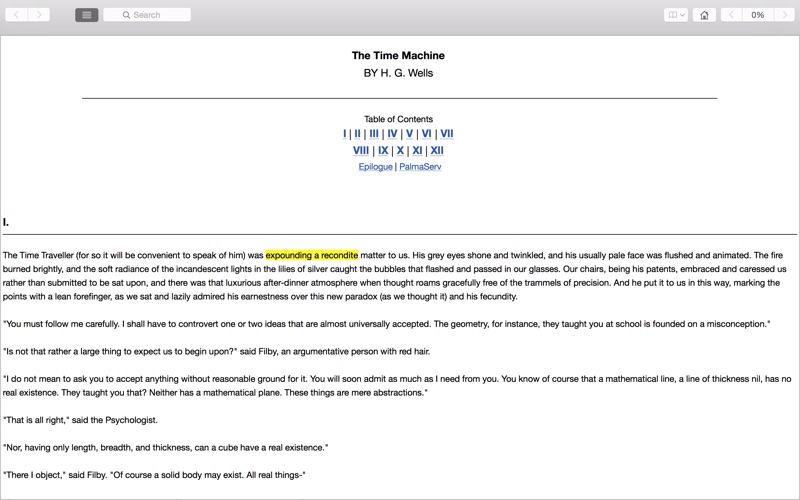Focus the Search field
This screenshot has width=800, height=500.
coord(147,15)
